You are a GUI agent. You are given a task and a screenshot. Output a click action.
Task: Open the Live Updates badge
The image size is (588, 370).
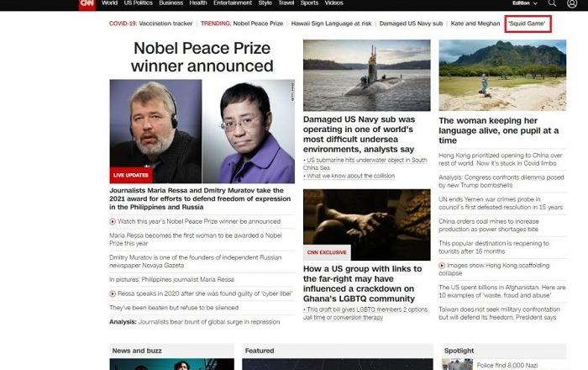pos(131,175)
